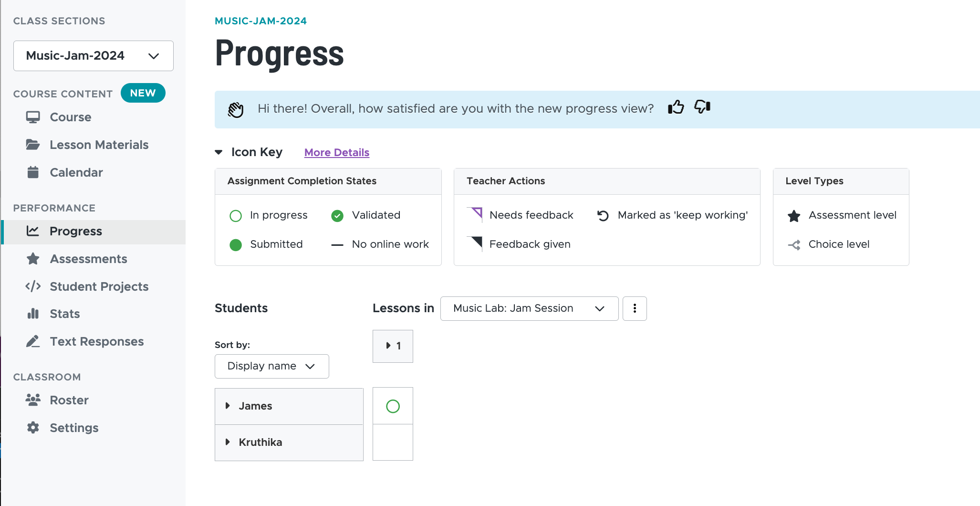980x506 pixels.
Task: Go to Assessments in the sidebar
Action: click(x=88, y=259)
